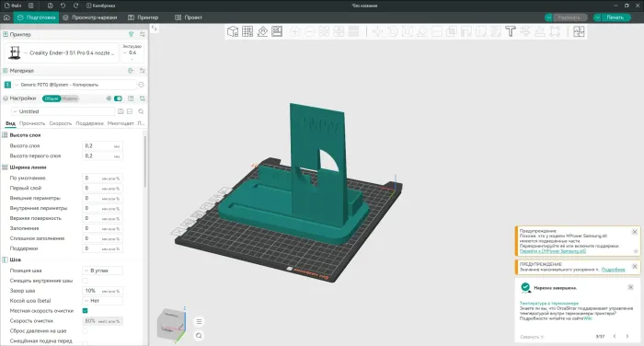This screenshot has width=644, height=346.
Task: Toggle the advanced settings switch
Action: 118,98
